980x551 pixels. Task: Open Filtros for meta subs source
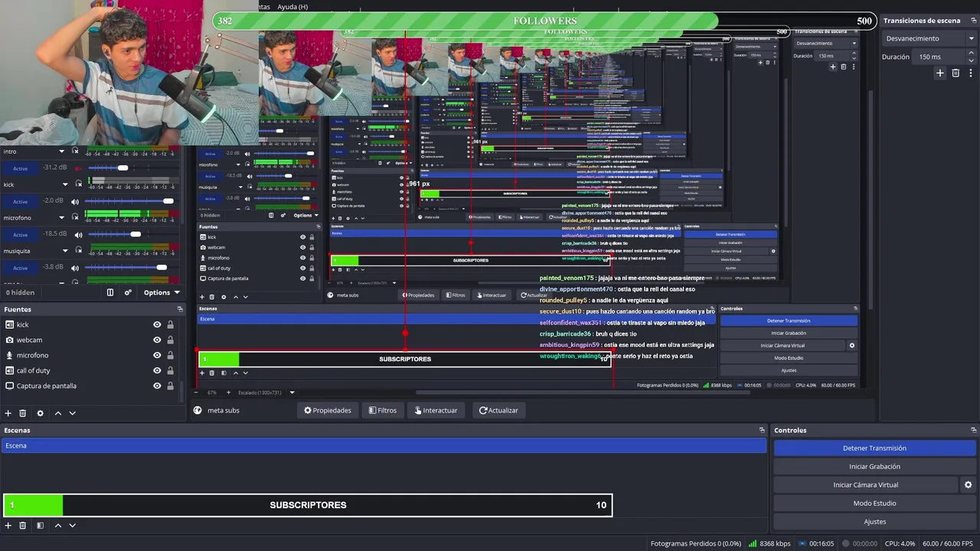click(x=383, y=410)
